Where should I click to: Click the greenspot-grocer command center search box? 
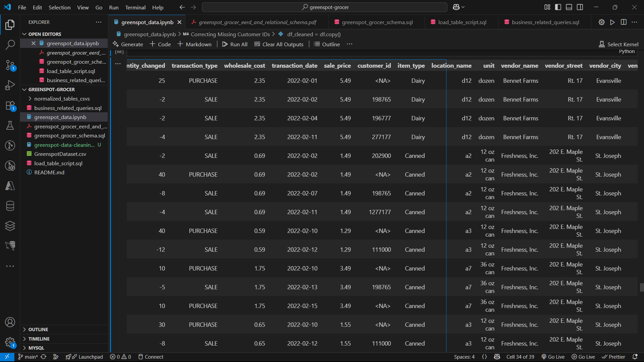coord(325,7)
